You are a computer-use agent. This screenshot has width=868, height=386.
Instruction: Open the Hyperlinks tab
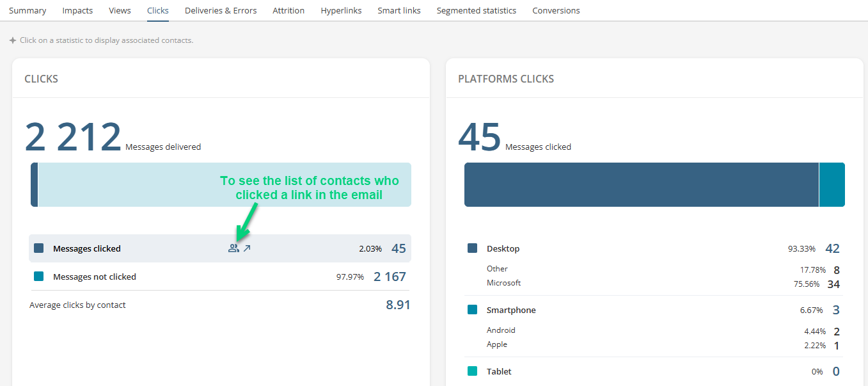(x=341, y=10)
